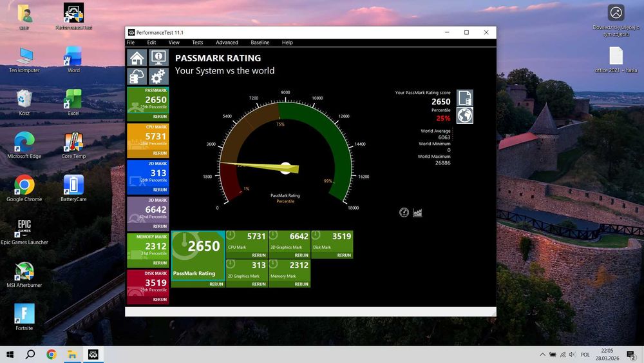Expand the system tray hidden icons chevron

click(542, 355)
